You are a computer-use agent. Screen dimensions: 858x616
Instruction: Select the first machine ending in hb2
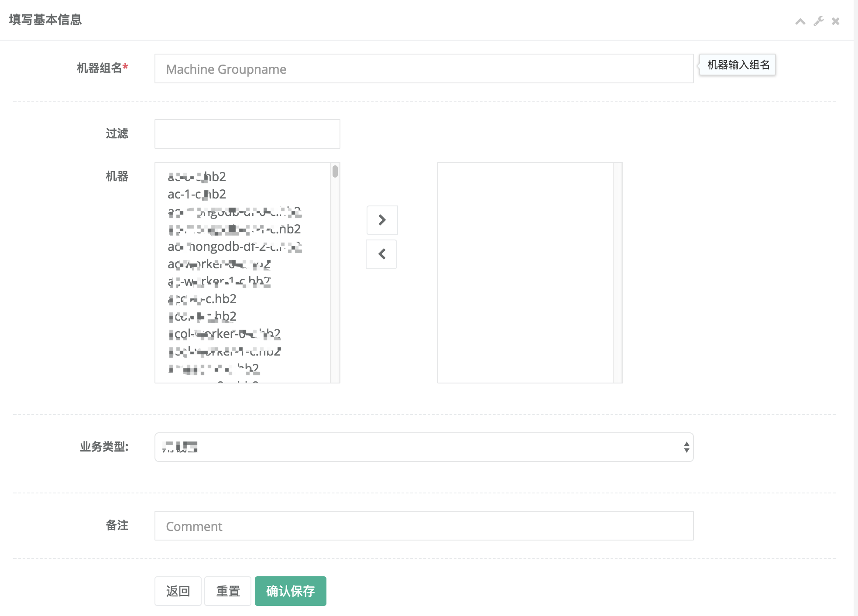pos(197,177)
